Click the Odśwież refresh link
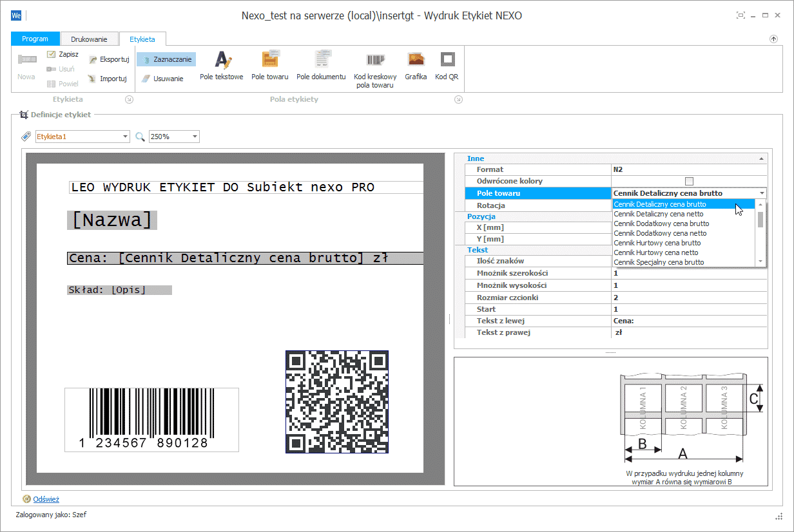794x532 pixels. click(x=46, y=499)
